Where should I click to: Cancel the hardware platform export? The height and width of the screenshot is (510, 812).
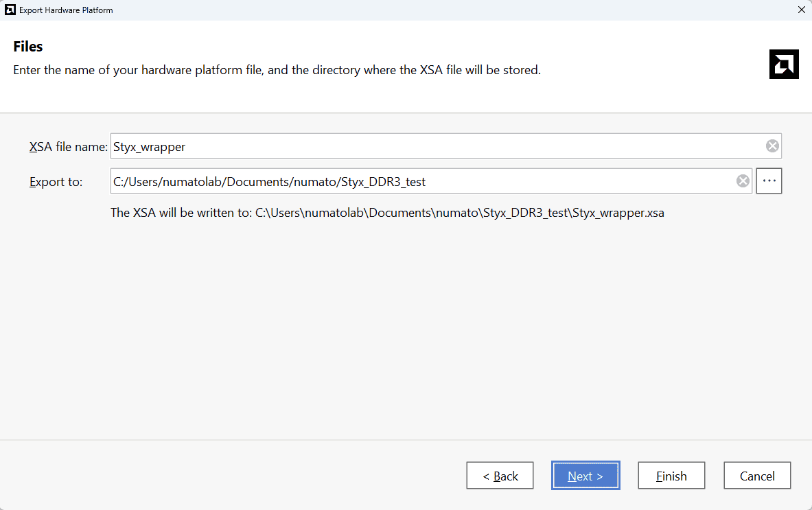pos(757,476)
